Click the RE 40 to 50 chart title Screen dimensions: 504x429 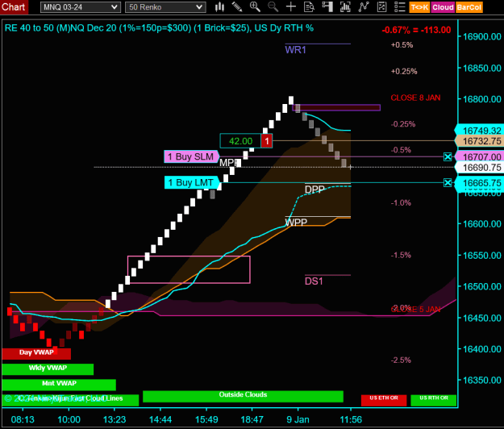(x=159, y=28)
